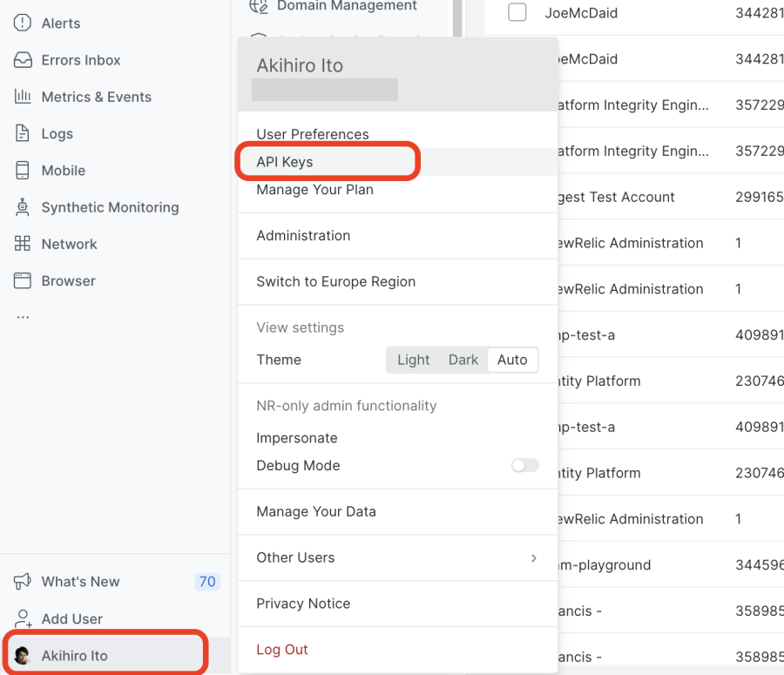Select the Mobile phone icon
Screen dimensions: 784x675
click(x=23, y=171)
